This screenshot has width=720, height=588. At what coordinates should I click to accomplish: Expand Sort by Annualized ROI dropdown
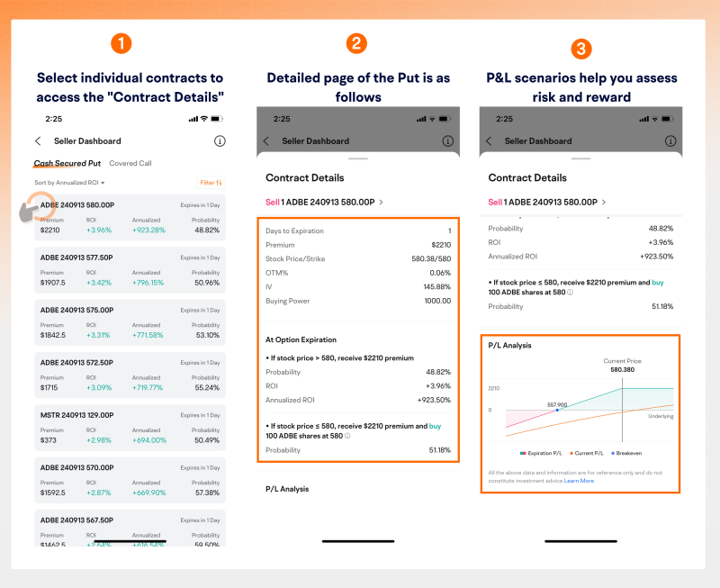tap(69, 183)
